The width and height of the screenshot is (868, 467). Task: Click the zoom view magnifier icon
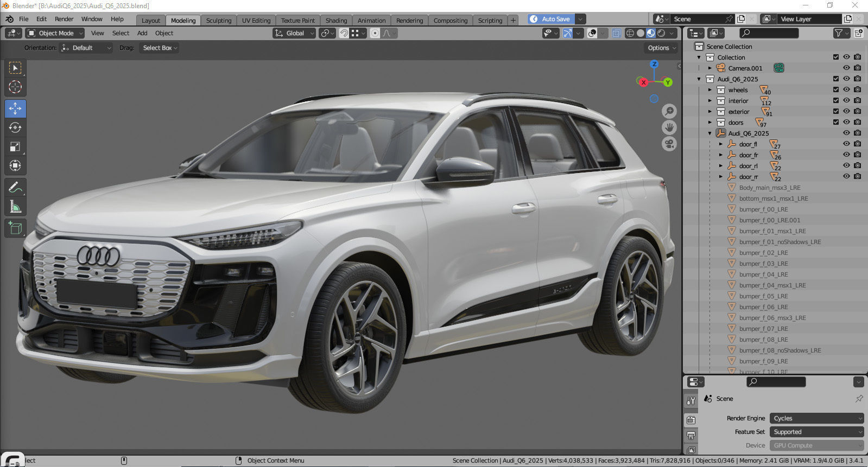[669, 111]
